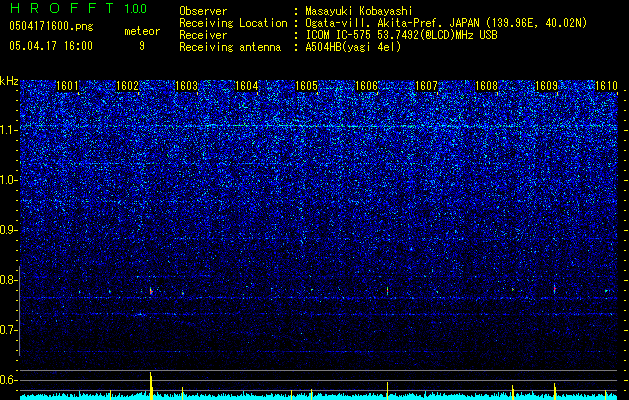Click the 1.1 frequency axis label

point(8,130)
